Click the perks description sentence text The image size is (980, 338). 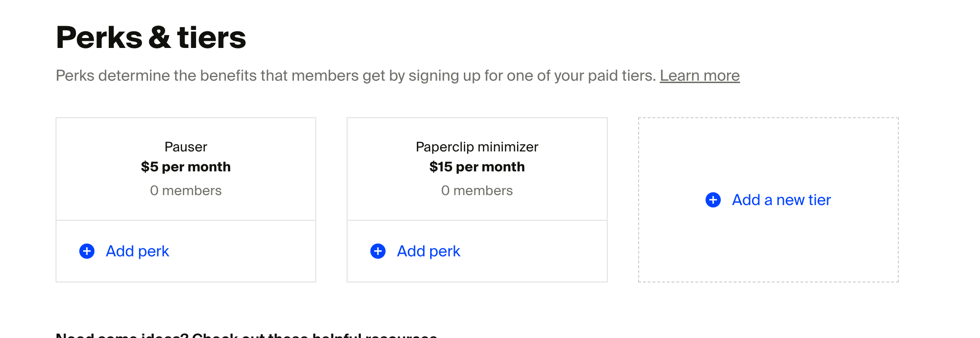click(356, 75)
